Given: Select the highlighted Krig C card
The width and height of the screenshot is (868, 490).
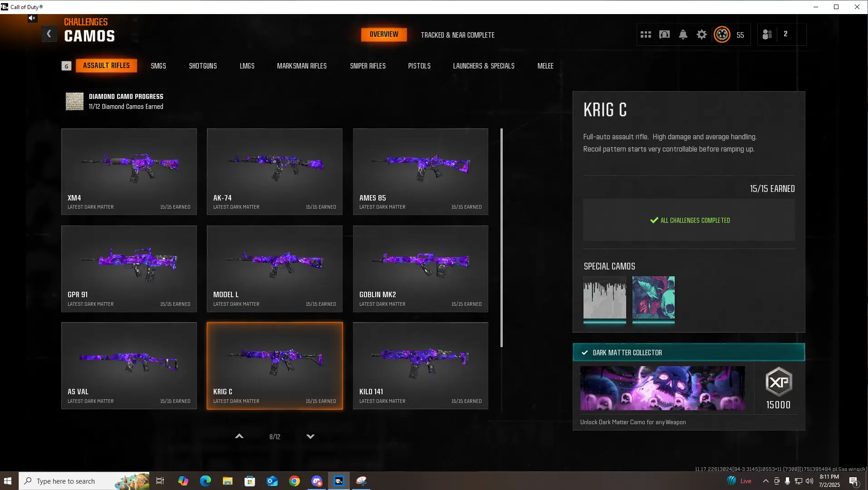Looking at the screenshot, I should pyautogui.click(x=275, y=366).
